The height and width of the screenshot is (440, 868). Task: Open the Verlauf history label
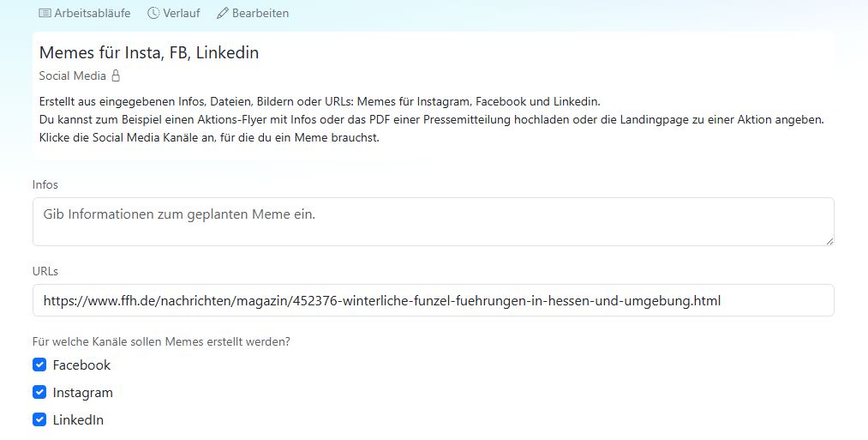(182, 14)
